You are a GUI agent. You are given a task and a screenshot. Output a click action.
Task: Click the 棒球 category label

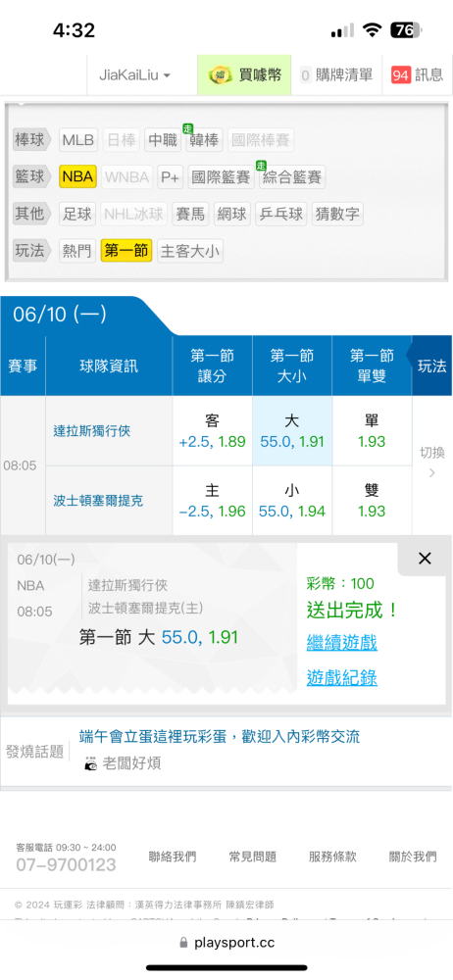pos(31,140)
